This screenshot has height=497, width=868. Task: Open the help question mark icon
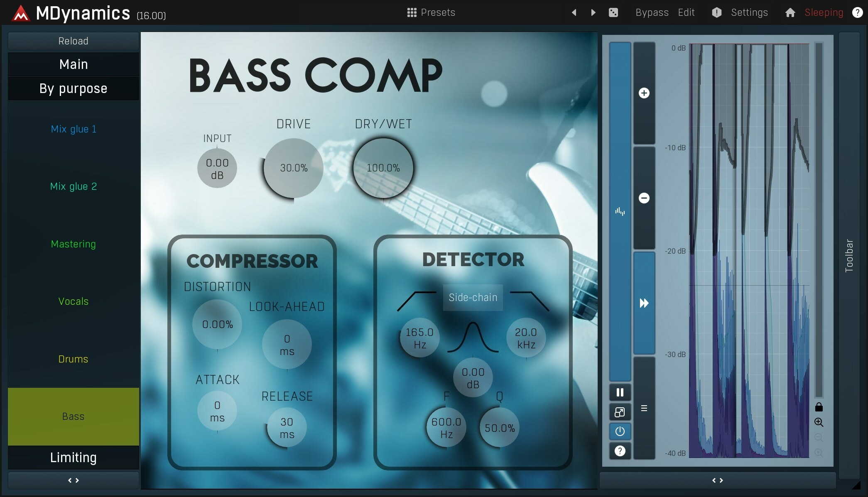click(620, 451)
